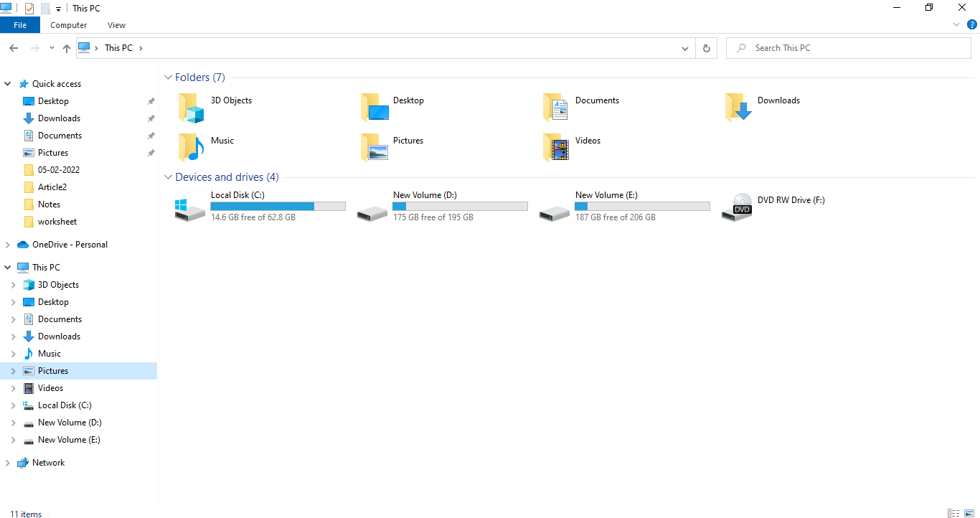Open the Properties icon on quick access toolbar
The image size is (980, 518).
29,8
